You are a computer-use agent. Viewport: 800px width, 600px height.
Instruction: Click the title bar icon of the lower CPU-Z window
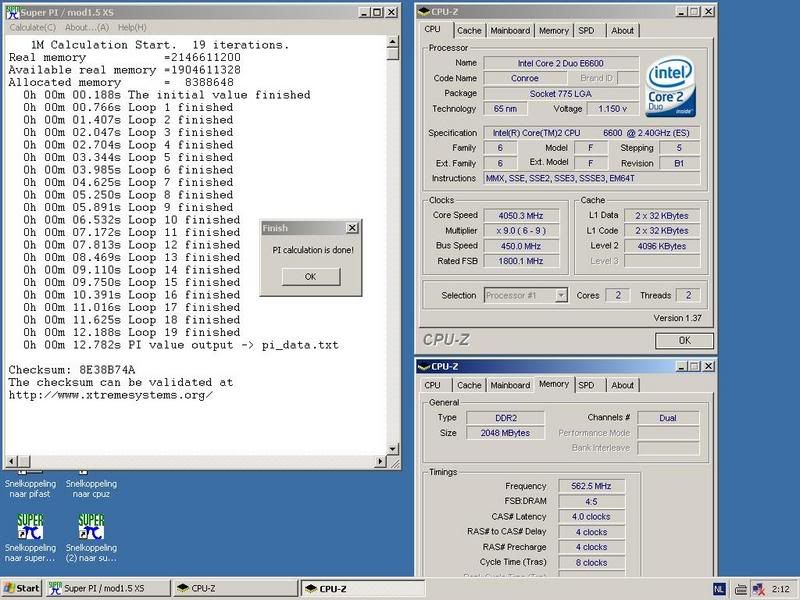click(424, 366)
